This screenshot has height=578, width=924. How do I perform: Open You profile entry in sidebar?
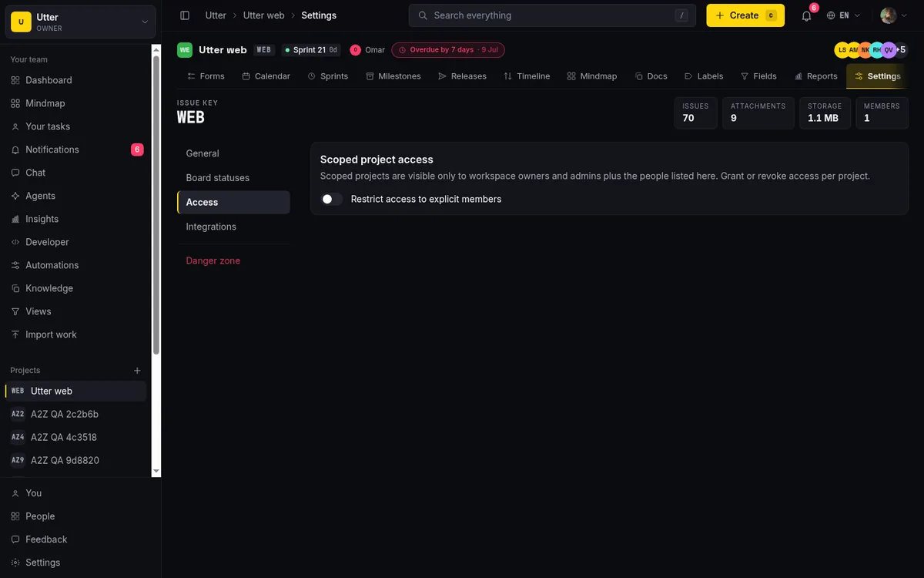click(80, 493)
